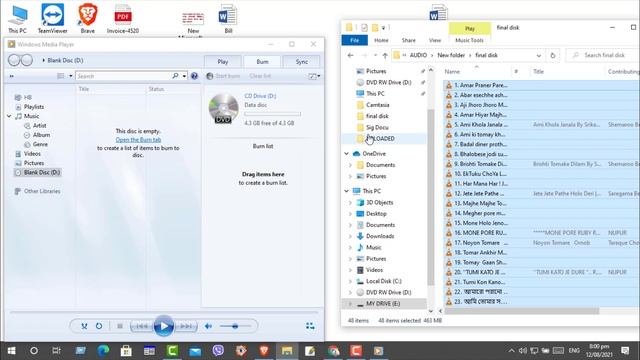The image size is (640, 360).
Task: Go up one folder level in Explorer
Action: [385, 56]
